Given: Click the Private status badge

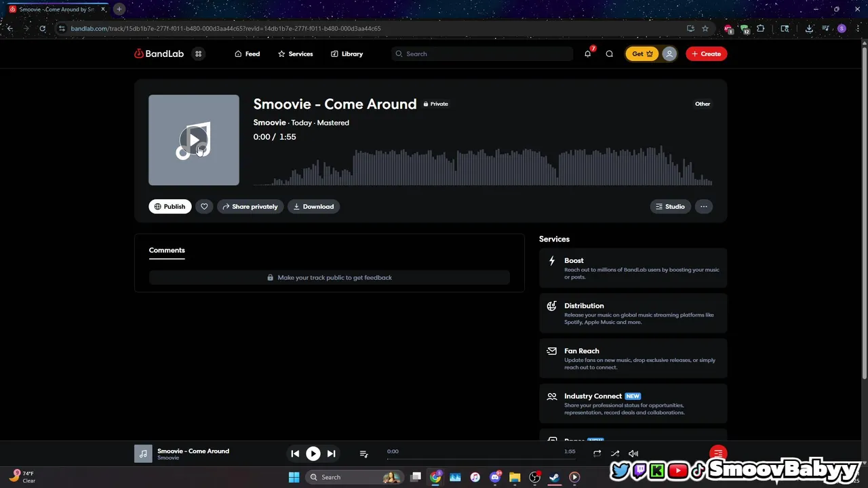Looking at the screenshot, I should (436, 104).
